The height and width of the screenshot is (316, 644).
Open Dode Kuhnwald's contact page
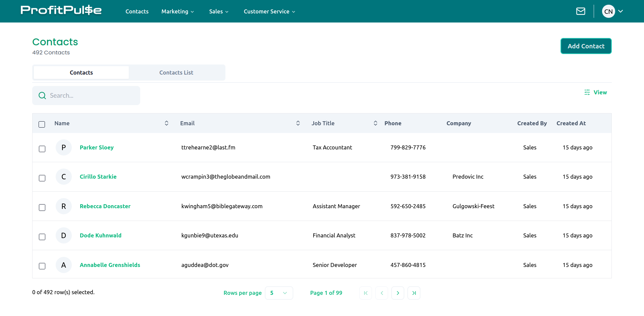pos(101,235)
